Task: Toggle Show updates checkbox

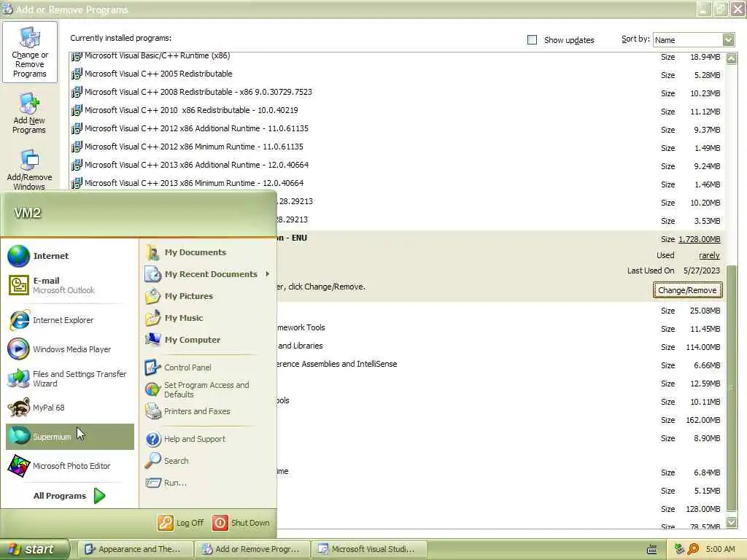Action: pyautogui.click(x=532, y=40)
